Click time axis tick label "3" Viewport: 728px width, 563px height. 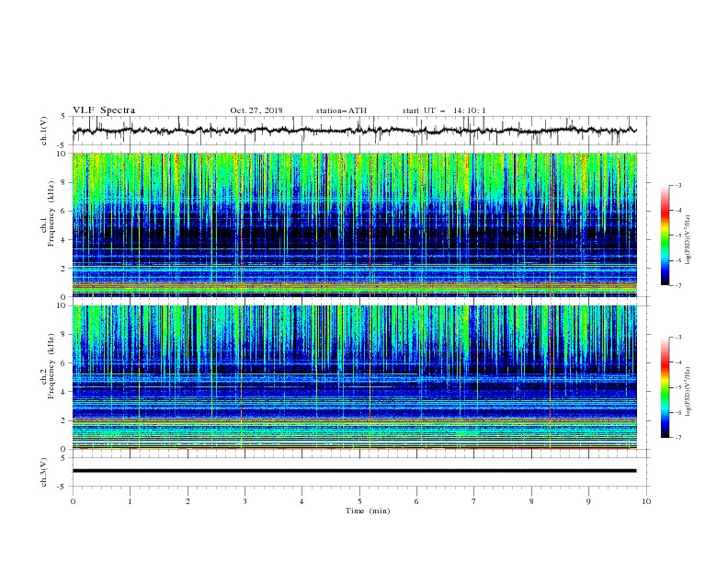point(245,501)
